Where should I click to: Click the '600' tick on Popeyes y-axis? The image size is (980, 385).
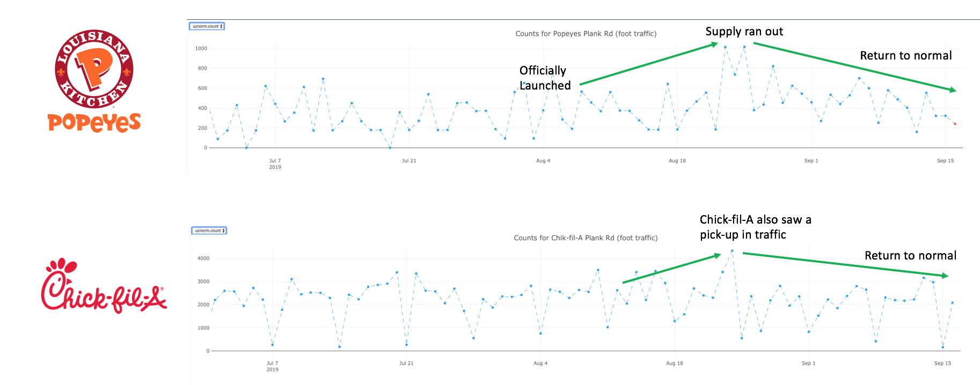pyautogui.click(x=202, y=88)
